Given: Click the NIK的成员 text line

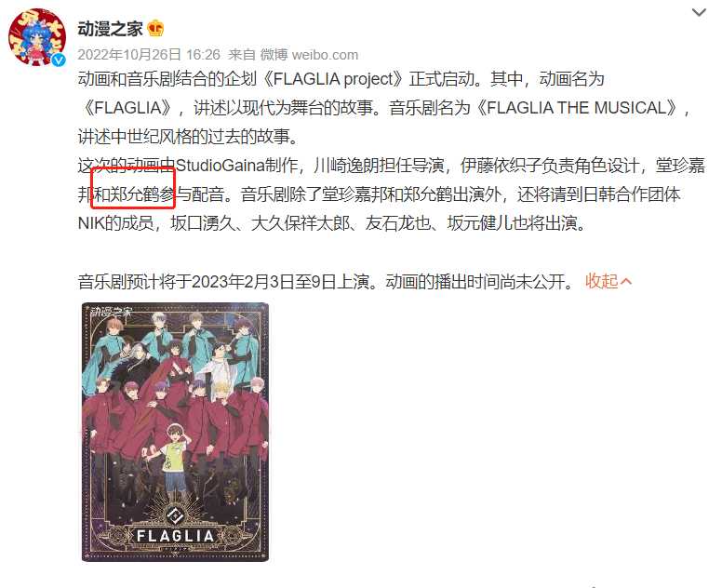Looking at the screenshot, I should [115, 223].
